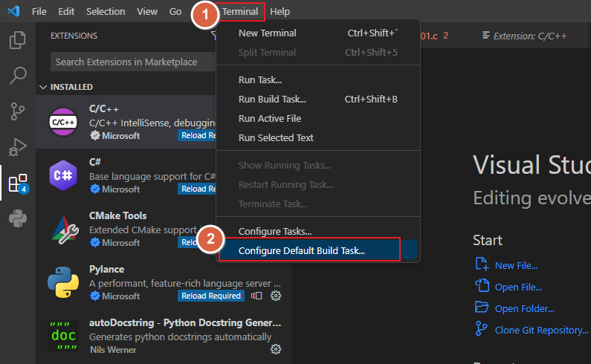The width and height of the screenshot is (591, 364).
Task: Open the Pylance manage gear icon
Action: (x=276, y=296)
